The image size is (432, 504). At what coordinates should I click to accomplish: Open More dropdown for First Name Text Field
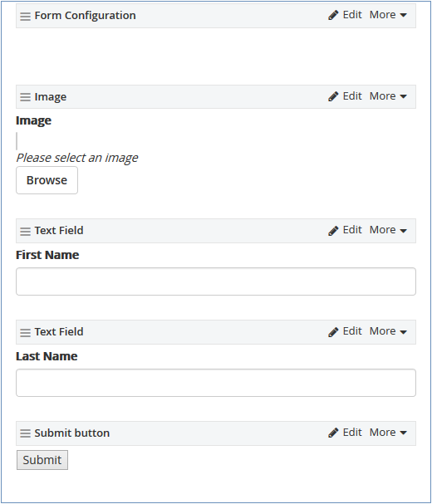(x=388, y=230)
